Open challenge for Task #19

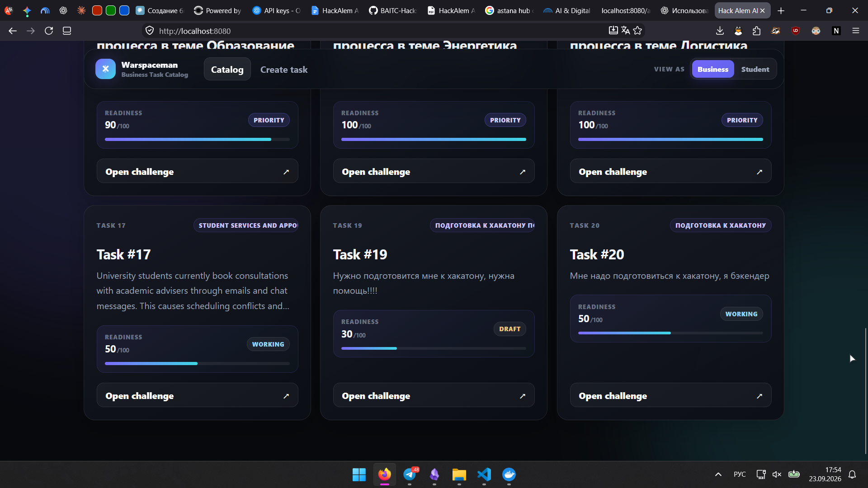click(x=434, y=395)
